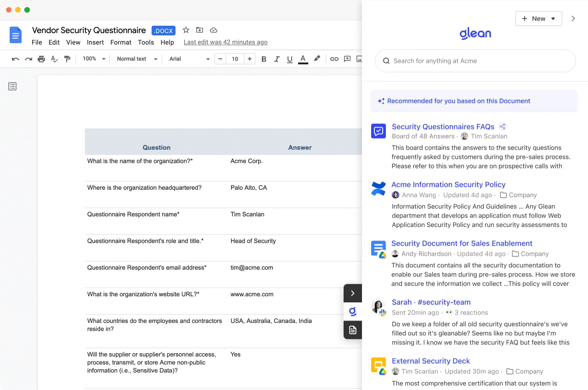Open Sarah #security-team message
The width and height of the screenshot is (588, 390).
[x=431, y=302]
